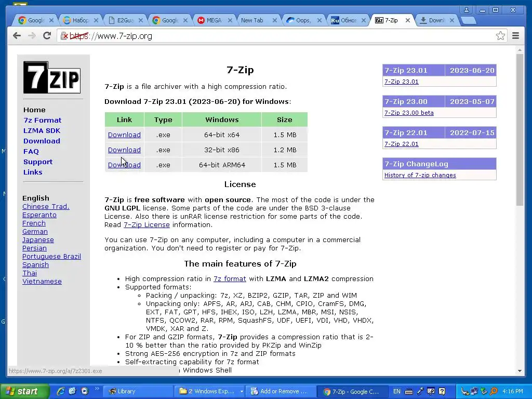Switch language to Chinese Trad.
532x399 pixels.
tap(46, 207)
